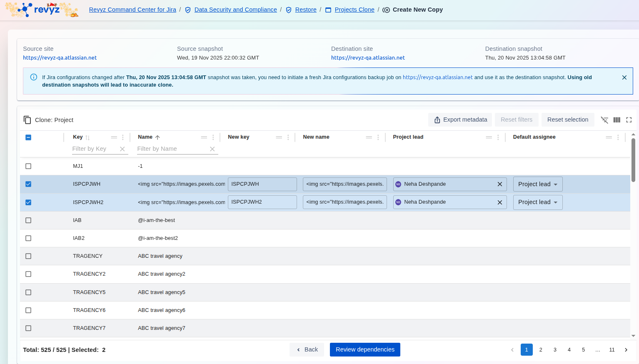Select the TRAGENCY project checkbox
639x364 pixels.
28,256
